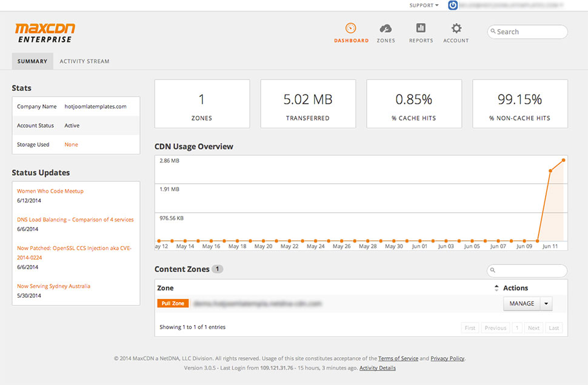Click the last data point on usage chart

[563, 160]
